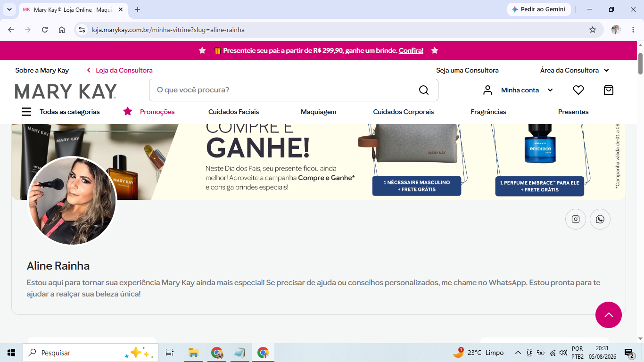Bookmark this page with the star

click(x=593, y=30)
